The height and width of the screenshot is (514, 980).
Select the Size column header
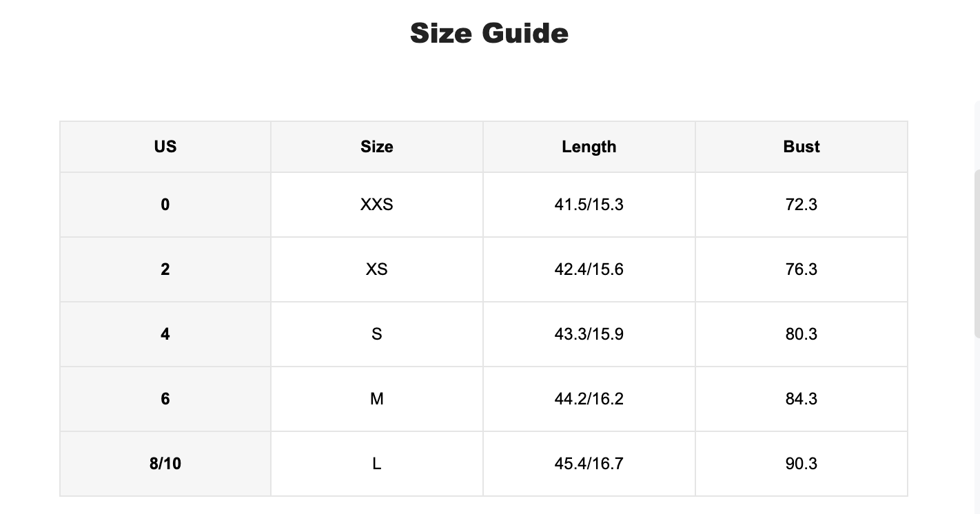[377, 147]
